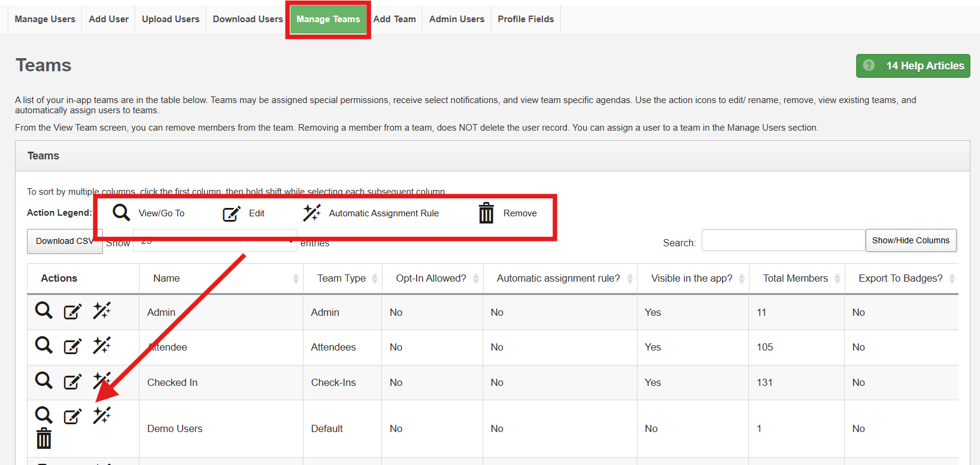
Task: Click the 14 Help Articles button
Action: pos(912,66)
